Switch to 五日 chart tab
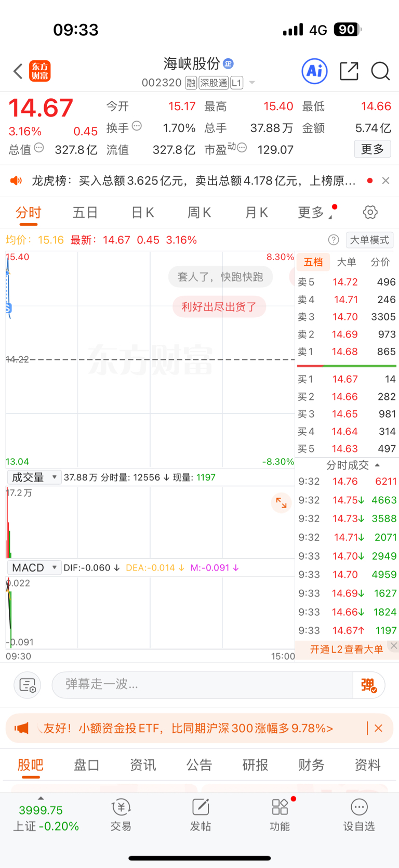This screenshot has height=868, width=399. (x=85, y=213)
